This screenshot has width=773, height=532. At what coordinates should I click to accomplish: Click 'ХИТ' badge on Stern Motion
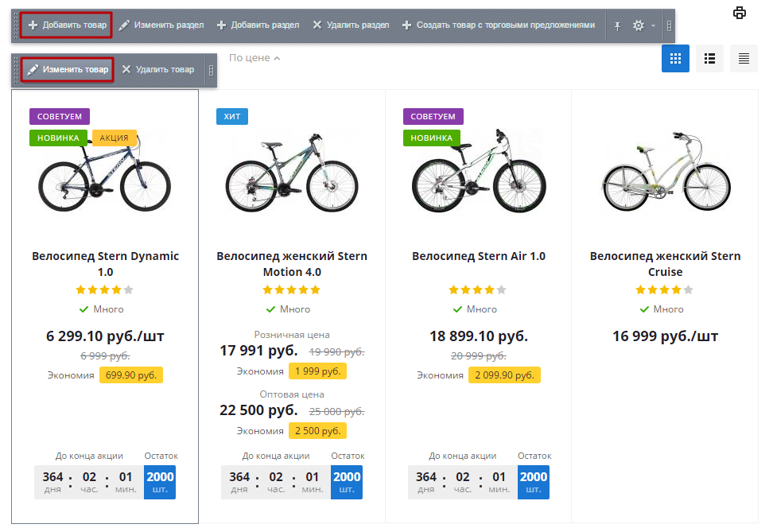tap(232, 116)
